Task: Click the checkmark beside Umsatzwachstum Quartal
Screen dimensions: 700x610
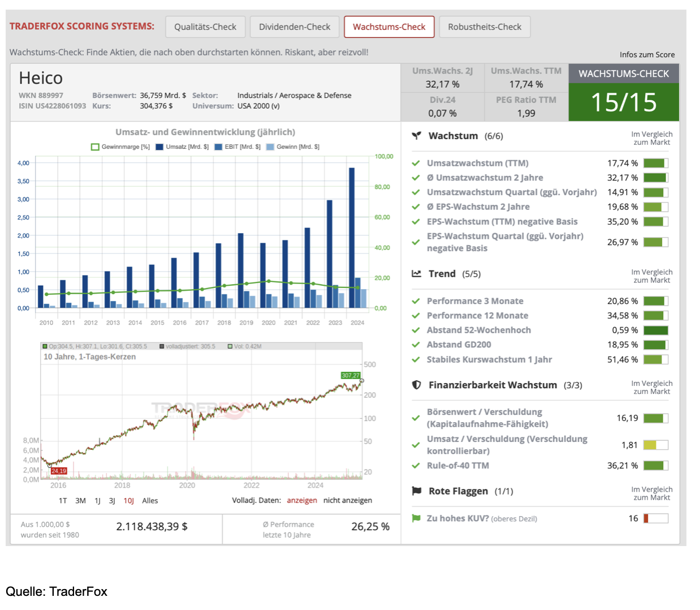Action: [x=416, y=192]
